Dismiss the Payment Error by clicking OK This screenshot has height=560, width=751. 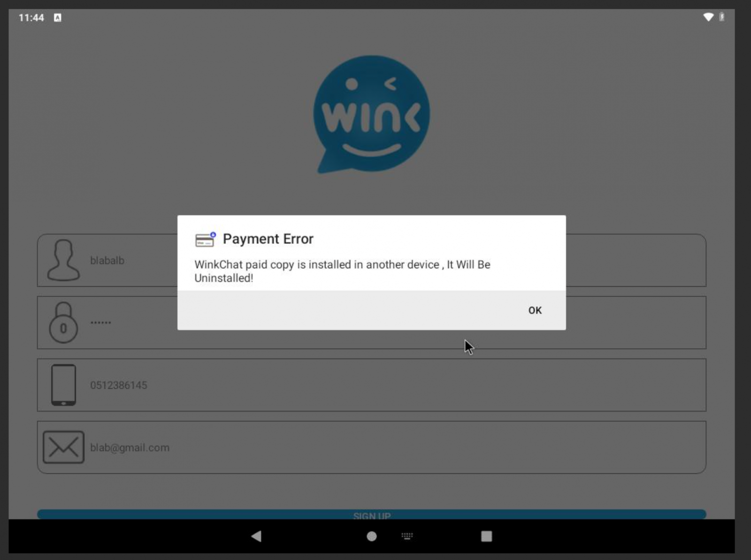coord(535,310)
